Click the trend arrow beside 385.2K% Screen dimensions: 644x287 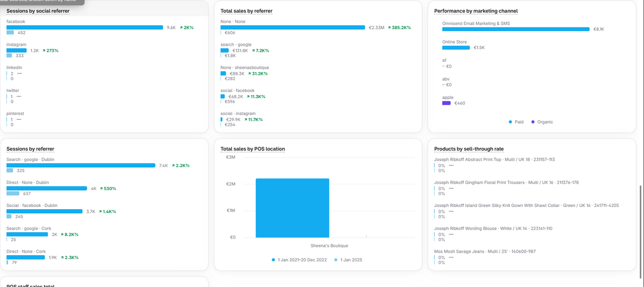pyautogui.click(x=389, y=27)
